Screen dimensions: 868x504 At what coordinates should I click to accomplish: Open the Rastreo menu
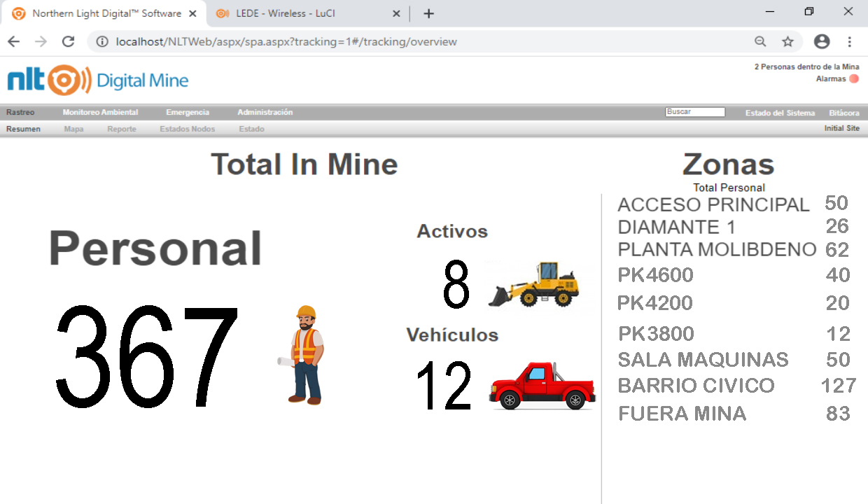[x=20, y=113]
